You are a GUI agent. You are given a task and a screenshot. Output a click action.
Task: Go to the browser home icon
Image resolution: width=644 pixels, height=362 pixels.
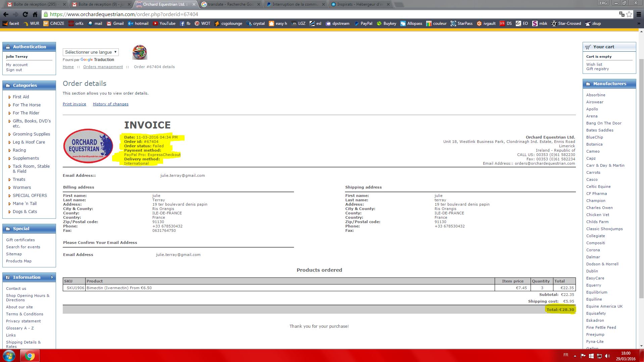click(35, 14)
